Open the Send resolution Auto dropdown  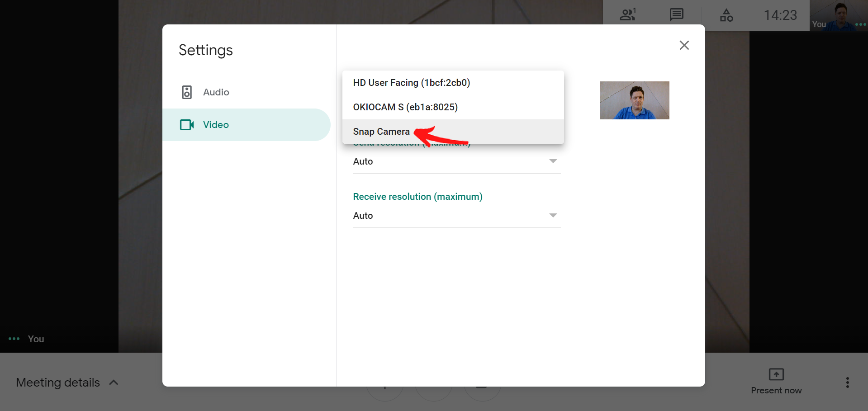click(456, 161)
